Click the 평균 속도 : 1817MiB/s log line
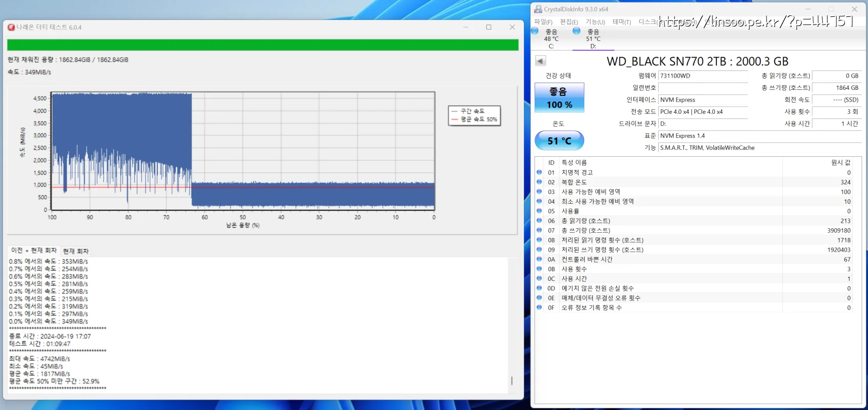868x410 pixels. tap(39, 374)
